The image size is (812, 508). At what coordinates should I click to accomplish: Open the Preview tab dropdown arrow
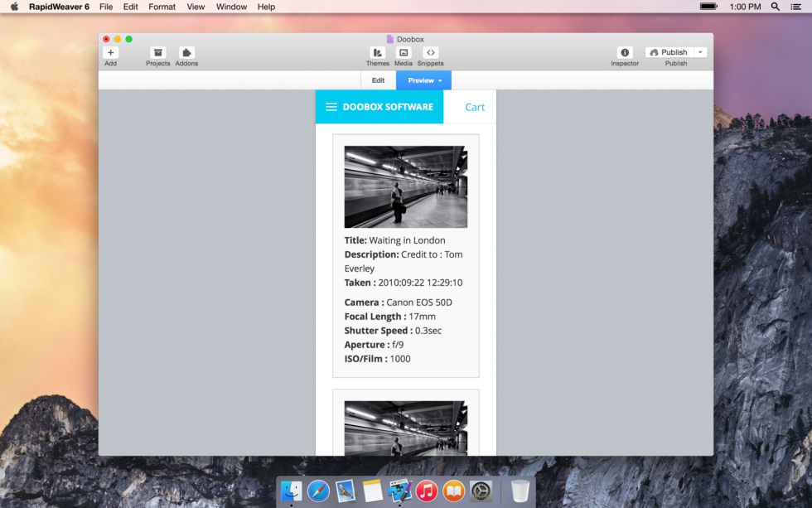tap(440, 80)
